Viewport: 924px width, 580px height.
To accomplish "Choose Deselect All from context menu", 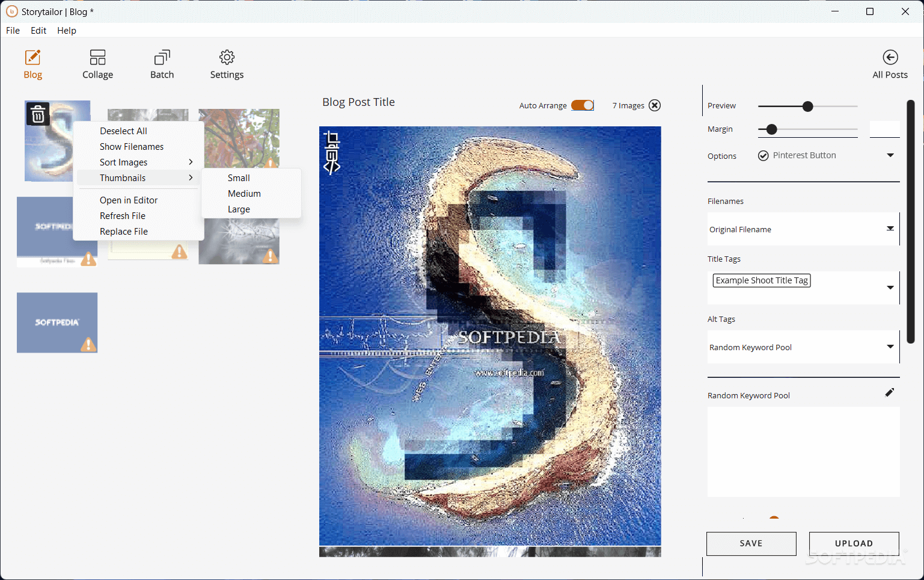I will pos(138,131).
